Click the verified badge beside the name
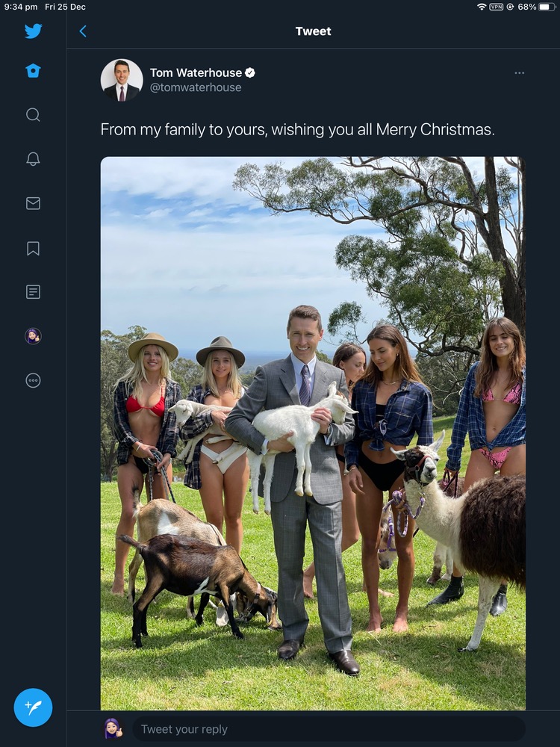This screenshot has height=747, width=560. [x=250, y=72]
